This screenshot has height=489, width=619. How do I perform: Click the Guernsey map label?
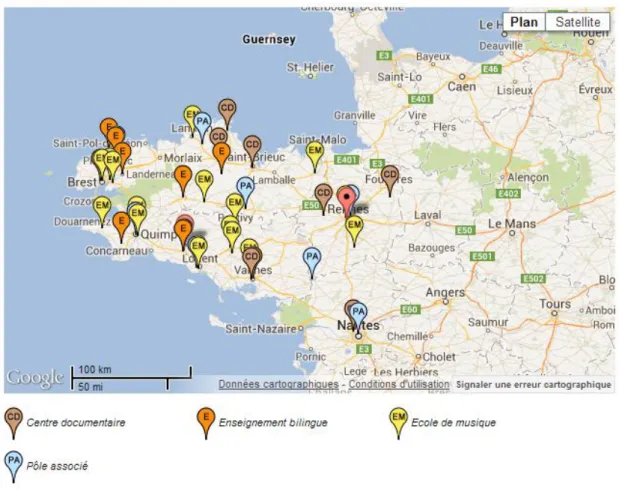(268, 39)
